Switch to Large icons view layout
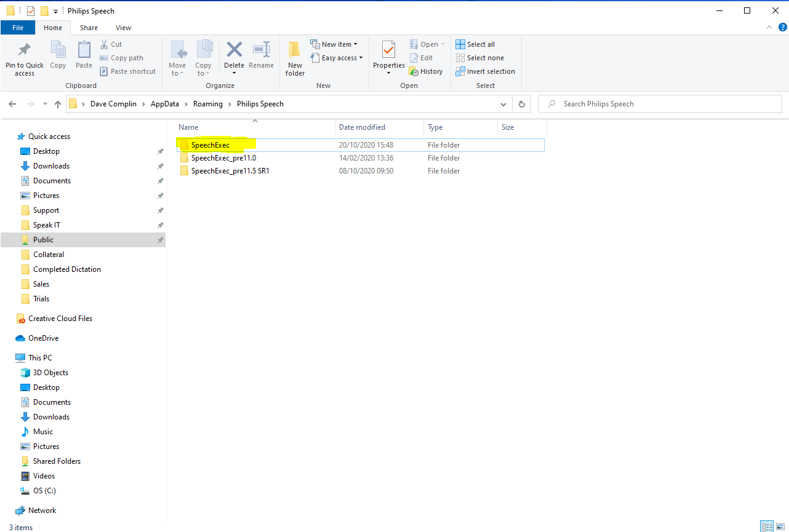 point(780,526)
